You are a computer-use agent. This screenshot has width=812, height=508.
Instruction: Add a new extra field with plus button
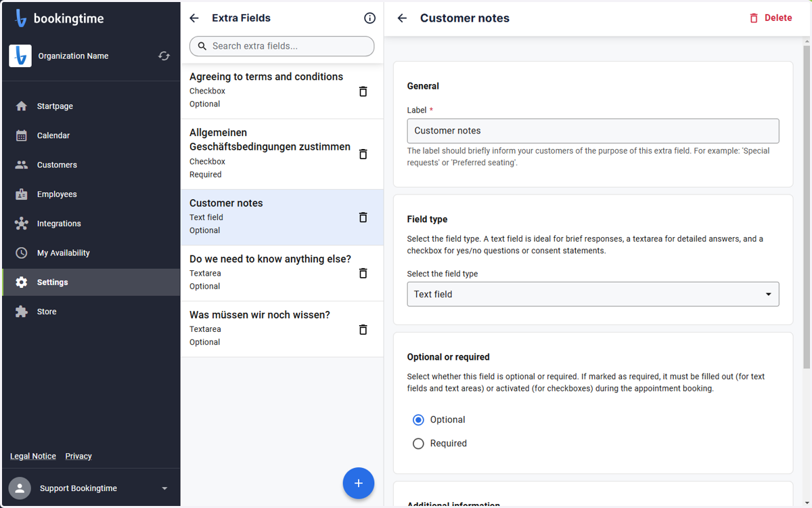point(359,483)
